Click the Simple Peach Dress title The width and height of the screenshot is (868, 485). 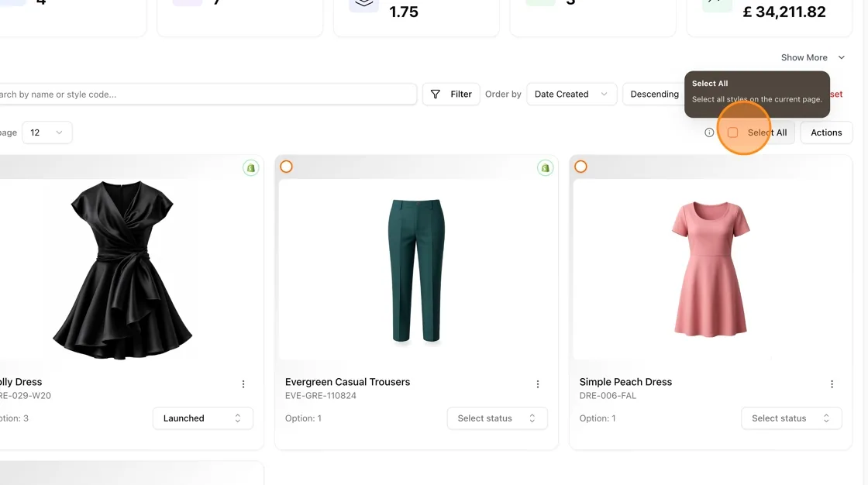[625, 382]
